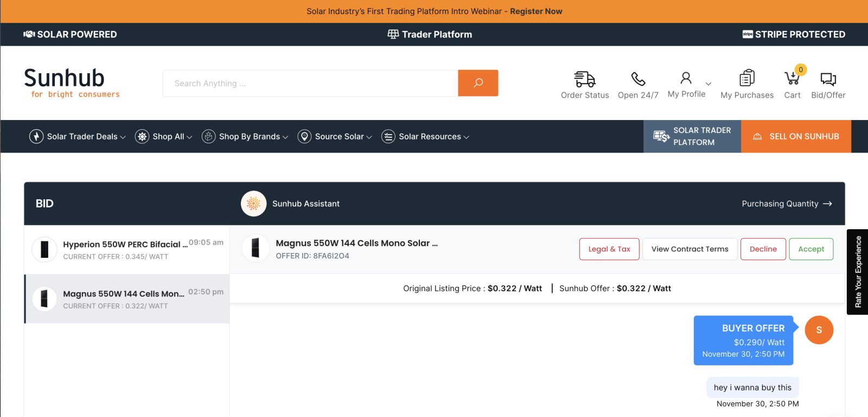868x417 pixels.
Task: Open Sell on Sunhub
Action: tap(796, 136)
